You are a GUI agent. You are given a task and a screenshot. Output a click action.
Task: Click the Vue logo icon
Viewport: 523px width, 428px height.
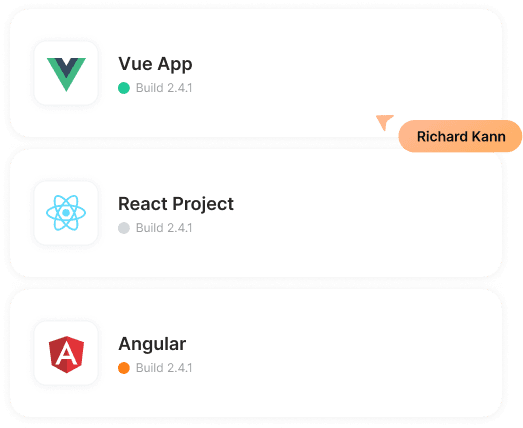[x=66, y=74]
